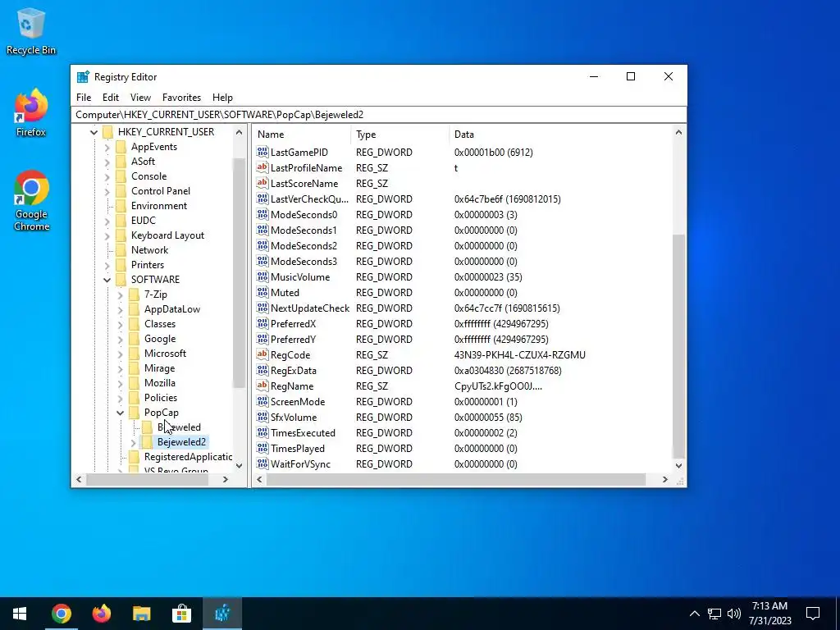
Task: Select the Google key in tree
Action: [x=160, y=339]
